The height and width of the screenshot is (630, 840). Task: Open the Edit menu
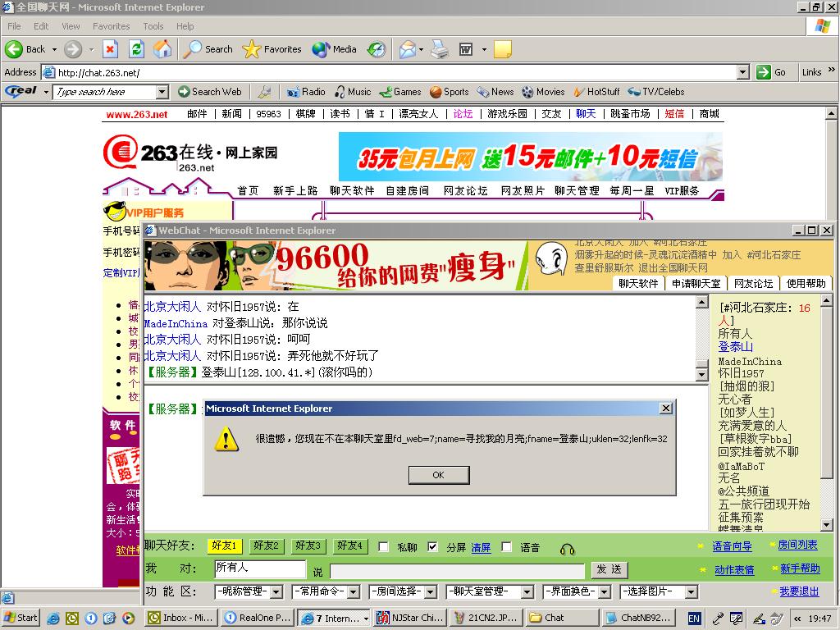pos(41,26)
